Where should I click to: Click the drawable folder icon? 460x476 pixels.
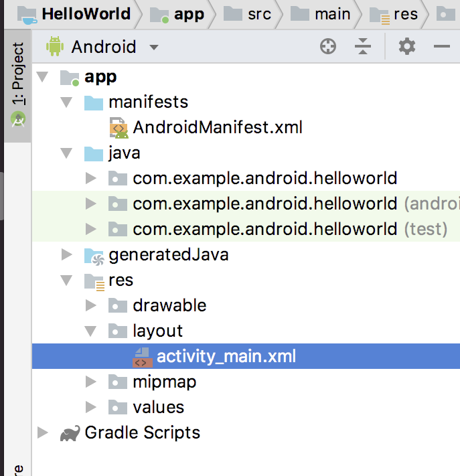pos(118,305)
